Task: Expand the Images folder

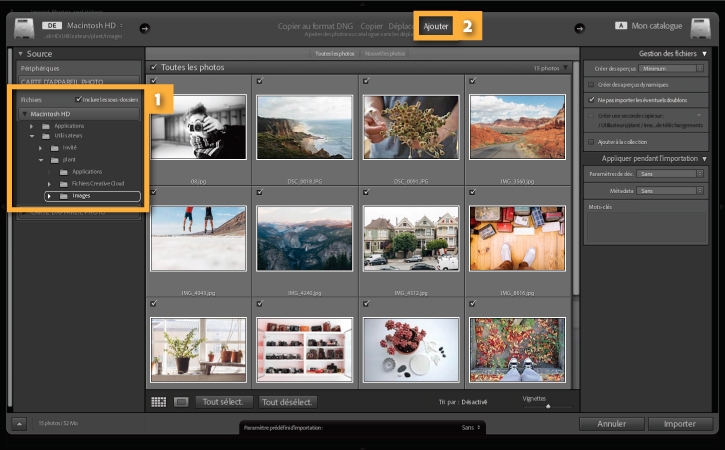Action: tap(49, 196)
